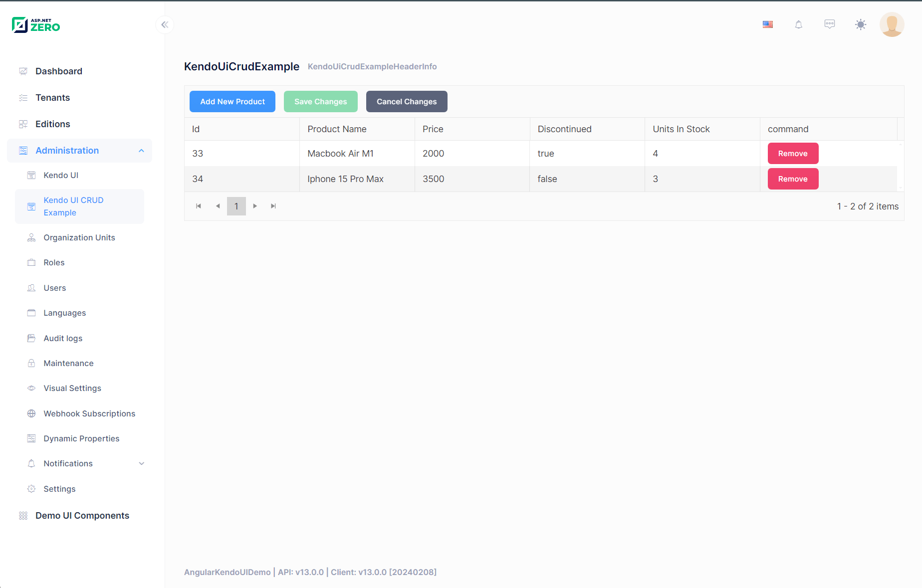Select the Webhook Subscriptions globe icon
This screenshot has height=588, width=922.
pos(31,413)
